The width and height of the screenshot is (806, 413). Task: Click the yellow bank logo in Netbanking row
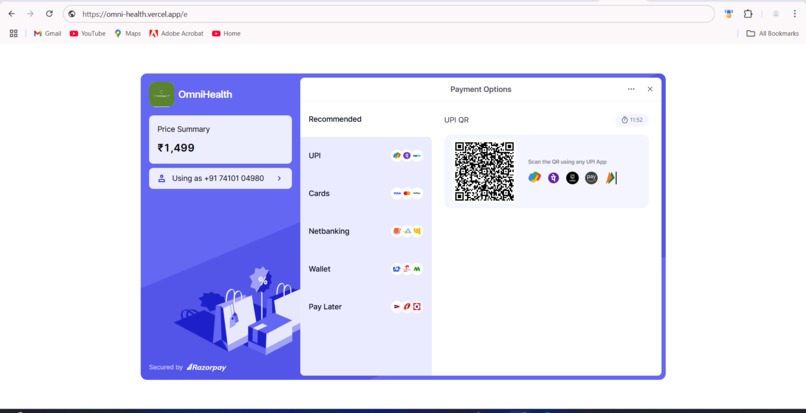click(x=417, y=231)
